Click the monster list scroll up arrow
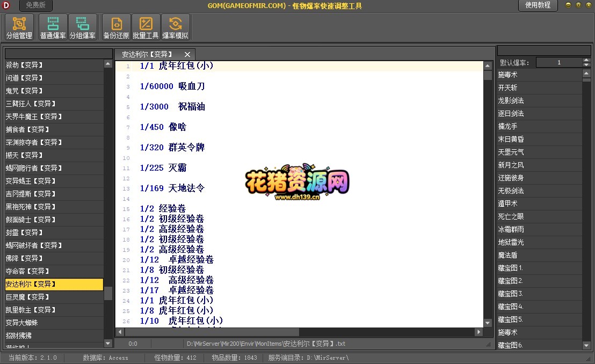The width and height of the screenshot is (595, 364). click(x=108, y=64)
